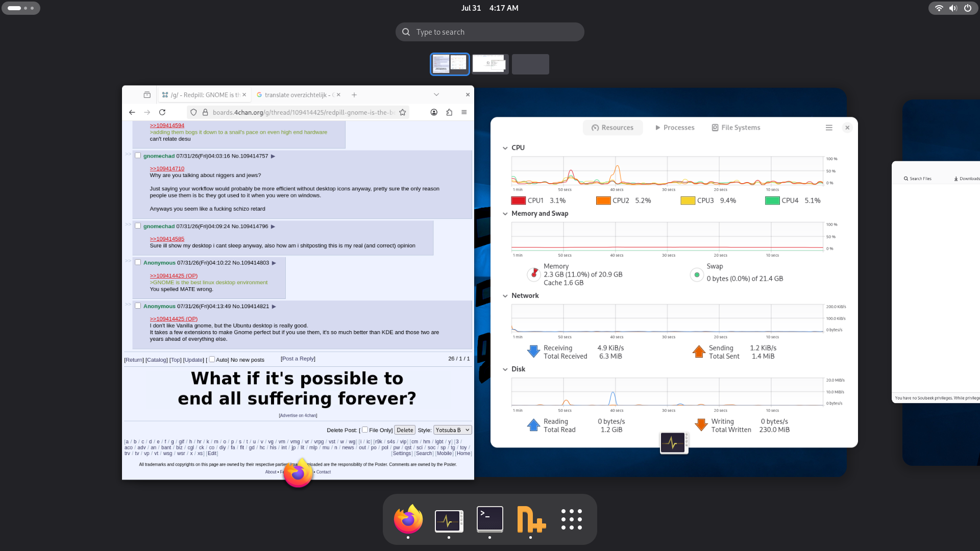Open Firefox from the dock

(408, 520)
